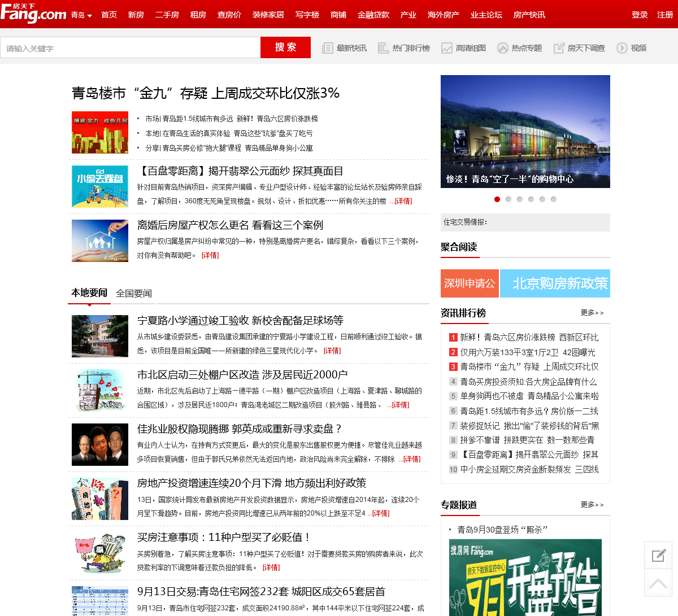Open the 佳兆业 people photo thumbnail

coord(100,444)
